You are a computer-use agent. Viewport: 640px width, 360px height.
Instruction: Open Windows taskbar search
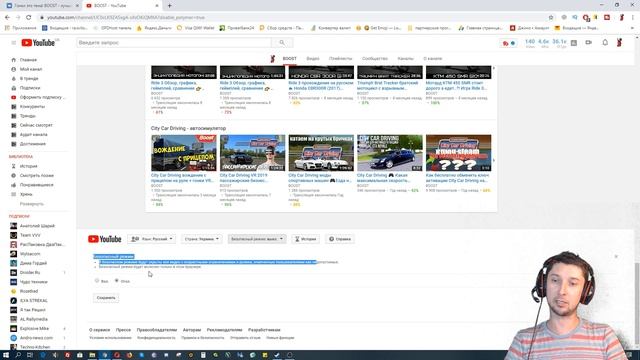click(18, 355)
